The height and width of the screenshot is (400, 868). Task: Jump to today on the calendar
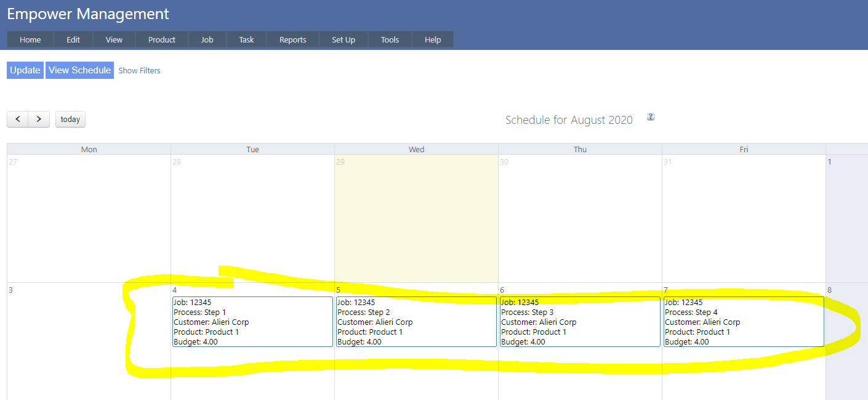coord(70,120)
